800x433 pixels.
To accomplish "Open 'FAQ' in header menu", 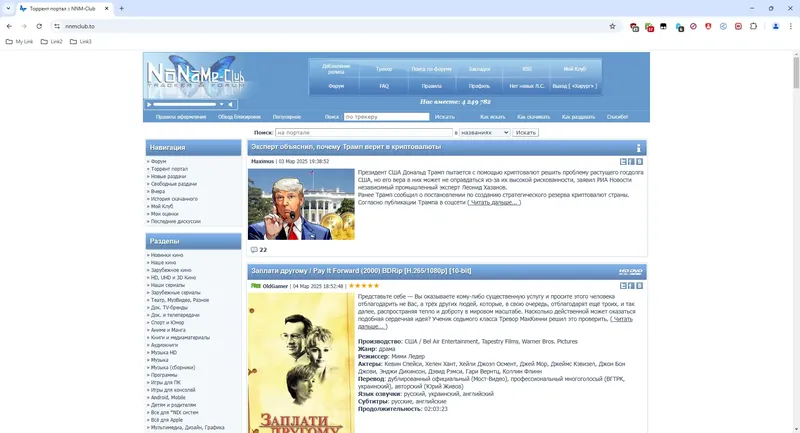I will [x=384, y=86].
